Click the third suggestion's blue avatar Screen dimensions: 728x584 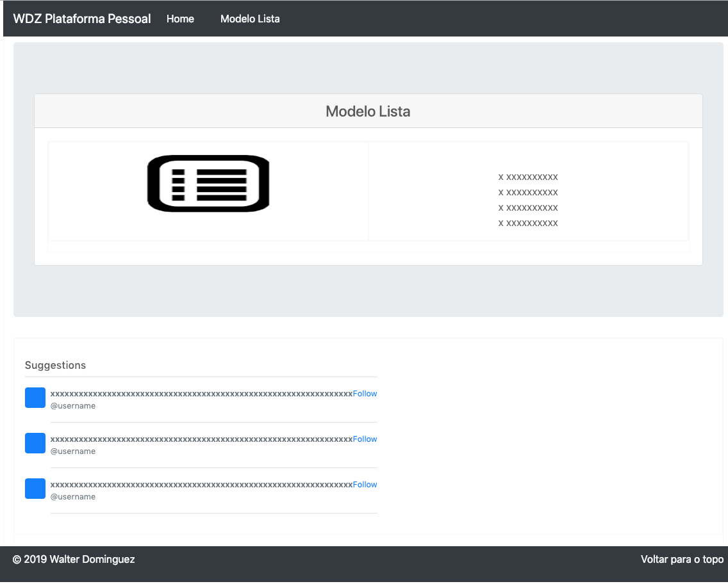point(35,489)
